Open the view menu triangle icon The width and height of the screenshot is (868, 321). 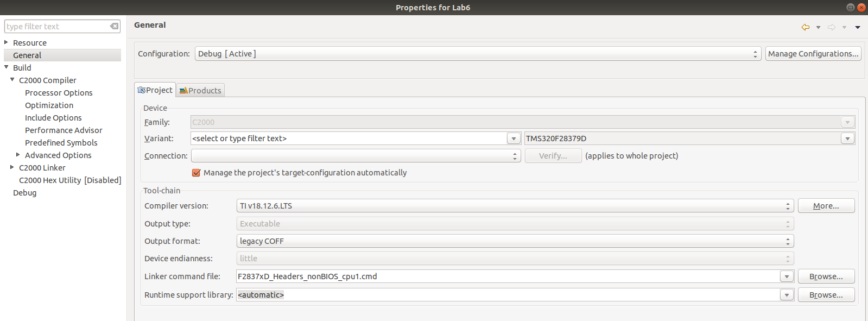click(858, 27)
